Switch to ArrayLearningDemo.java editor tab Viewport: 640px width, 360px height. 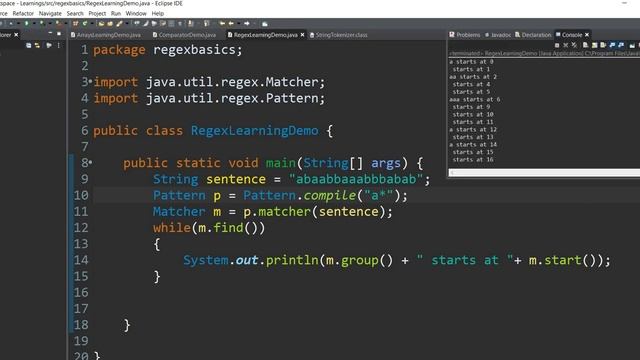106,35
